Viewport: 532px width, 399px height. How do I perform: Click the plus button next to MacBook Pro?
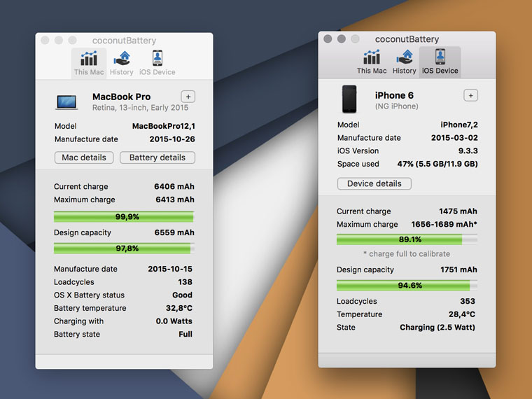(x=188, y=97)
